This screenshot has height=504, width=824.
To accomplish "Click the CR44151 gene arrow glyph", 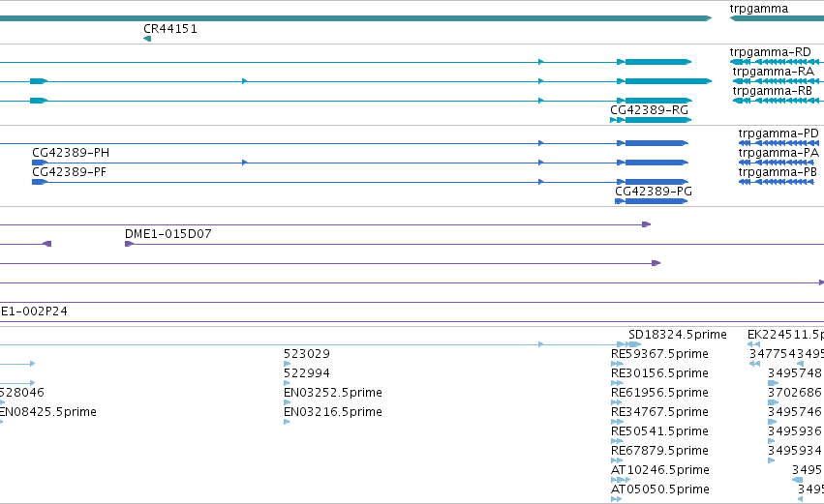I will [x=147, y=39].
